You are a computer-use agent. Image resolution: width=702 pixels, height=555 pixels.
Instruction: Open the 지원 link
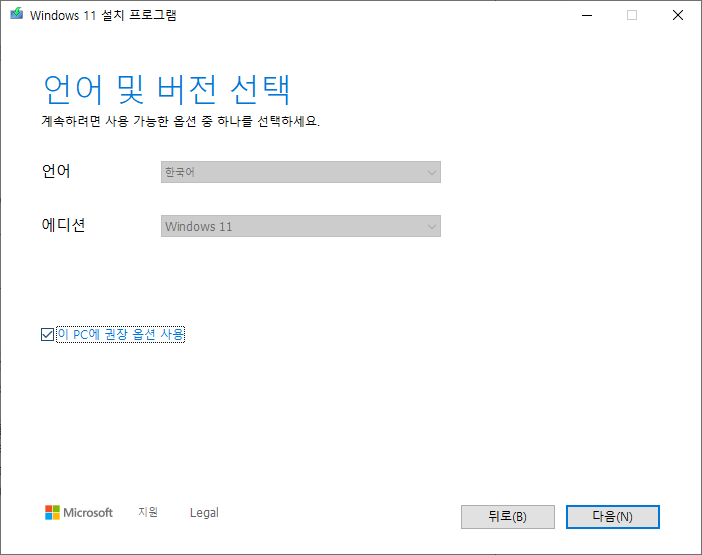click(148, 512)
